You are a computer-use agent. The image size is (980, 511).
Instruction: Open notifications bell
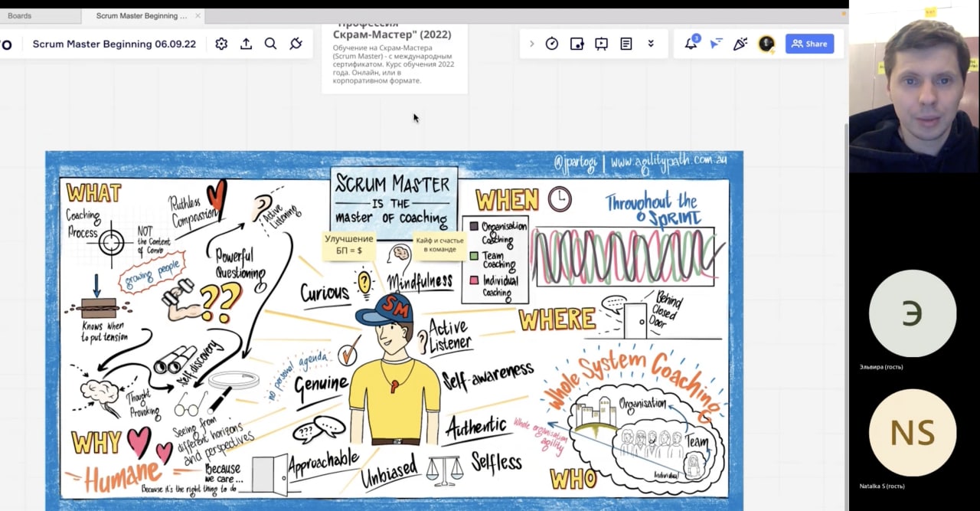[x=691, y=44]
